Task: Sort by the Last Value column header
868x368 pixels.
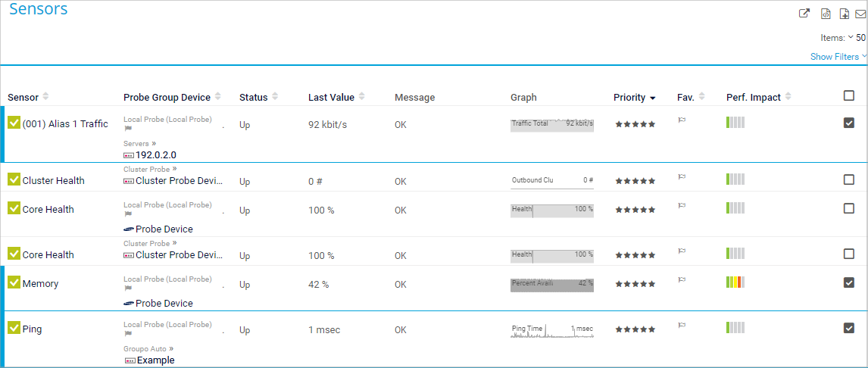Action: pos(331,97)
